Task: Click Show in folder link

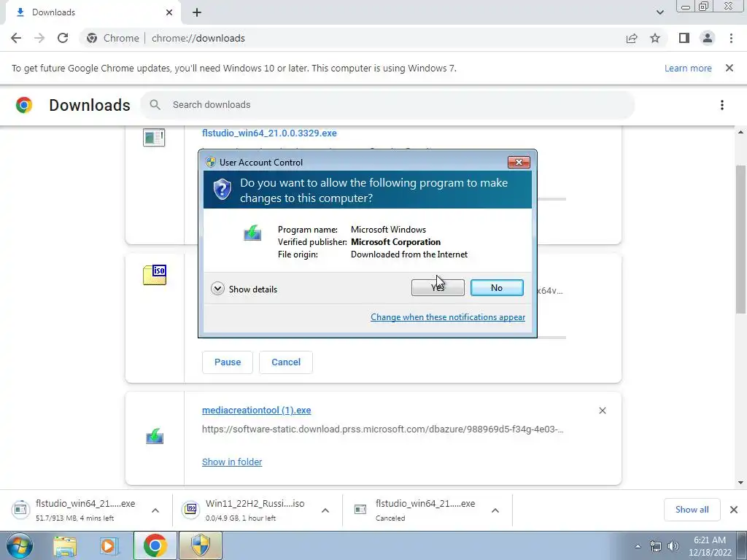Action: coord(232,462)
